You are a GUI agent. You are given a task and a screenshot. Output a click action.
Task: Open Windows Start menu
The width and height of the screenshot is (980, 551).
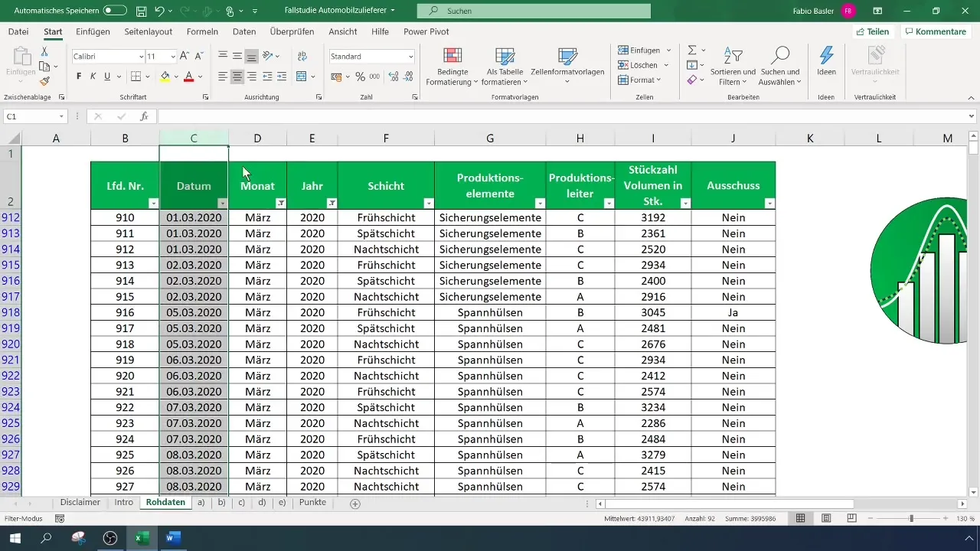tap(15, 538)
